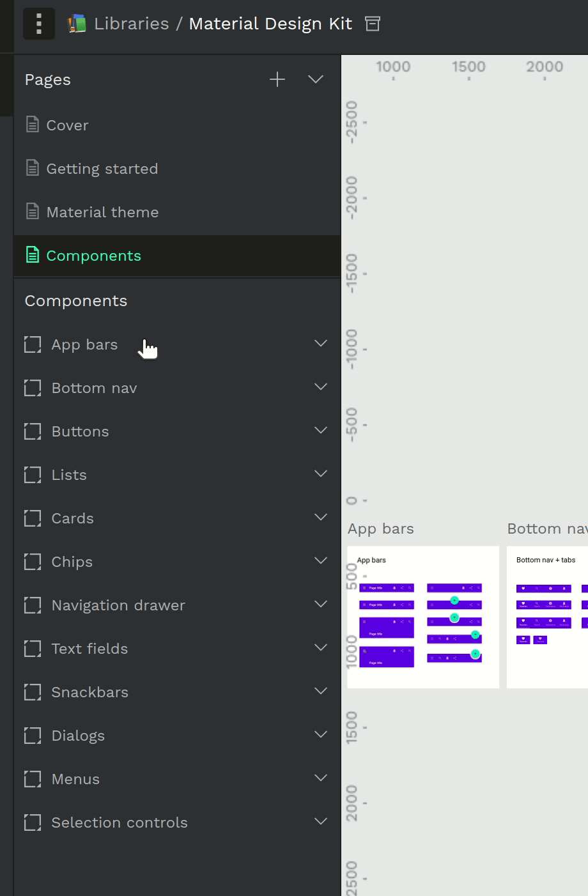The height and width of the screenshot is (896, 588).
Task: Click the green page icon for Components
Action: [x=32, y=254]
